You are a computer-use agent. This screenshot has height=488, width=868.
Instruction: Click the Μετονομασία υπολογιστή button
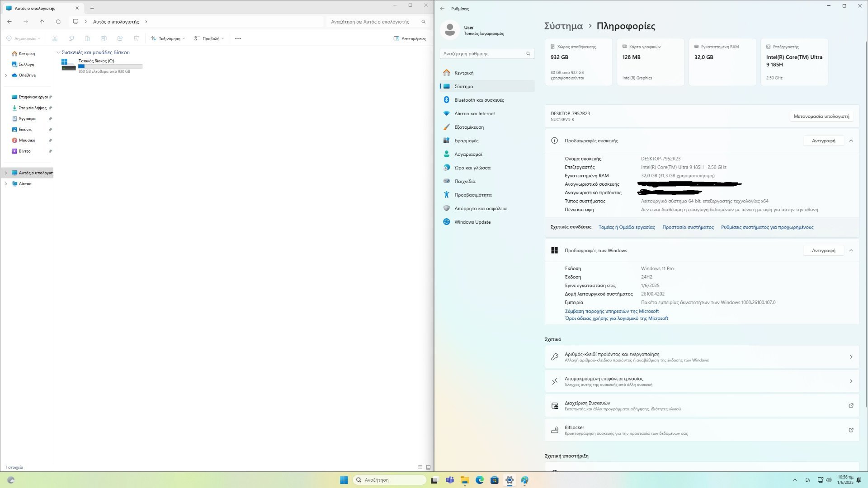(821, 117)
